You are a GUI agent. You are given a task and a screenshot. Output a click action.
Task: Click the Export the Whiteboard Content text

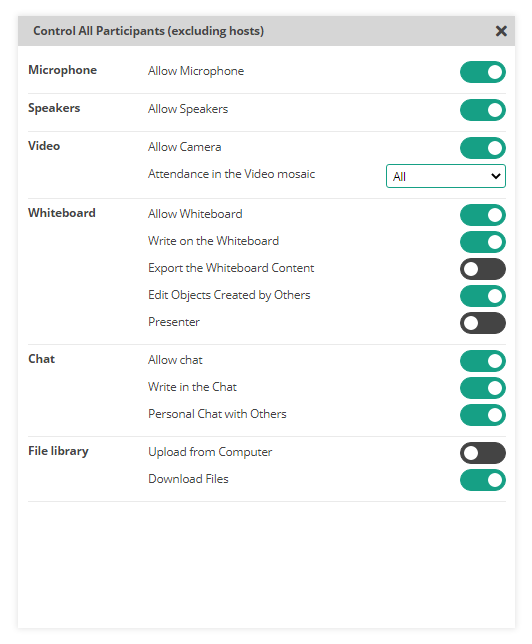tap(231, 268)
